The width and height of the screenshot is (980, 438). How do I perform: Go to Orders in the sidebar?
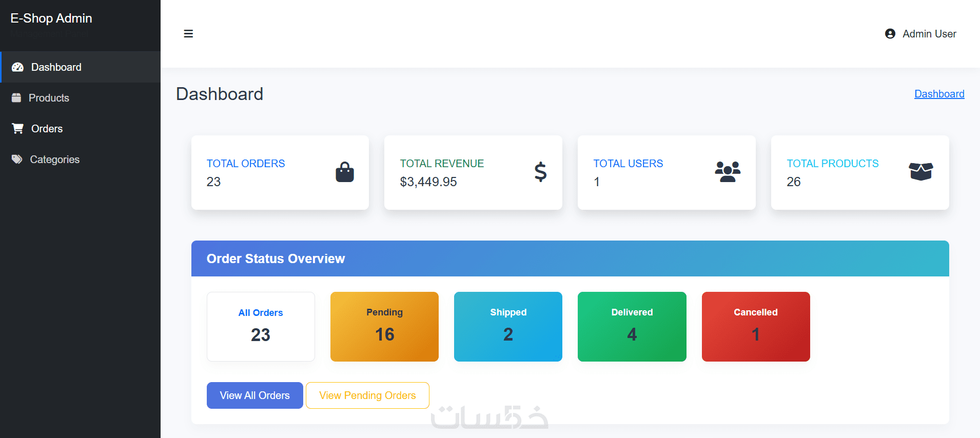pyautogui.click(x=80, y=129)
